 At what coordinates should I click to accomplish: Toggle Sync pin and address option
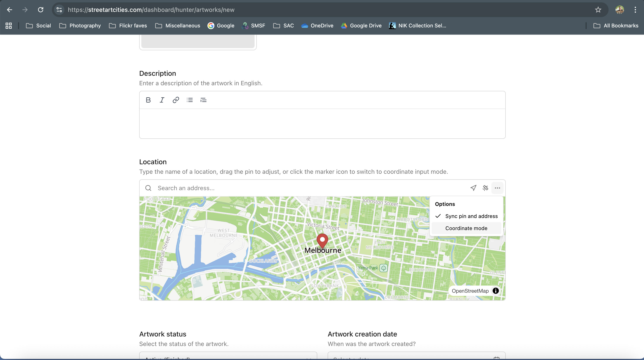point(466,216)
